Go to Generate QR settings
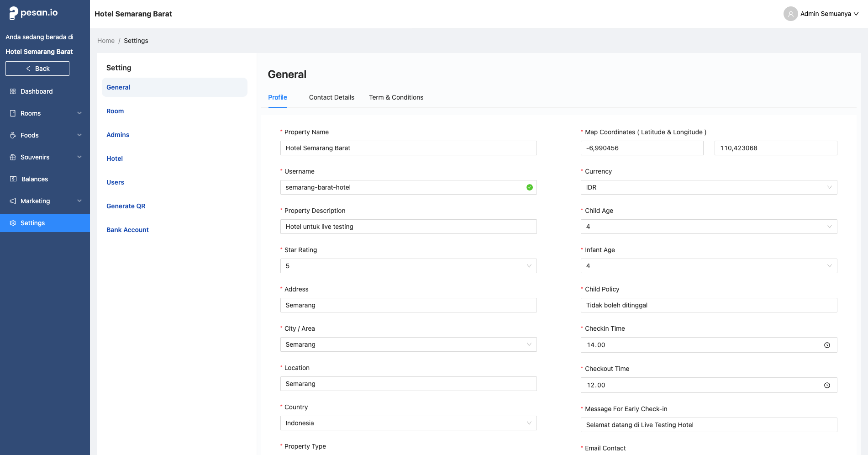 [126, 206]
